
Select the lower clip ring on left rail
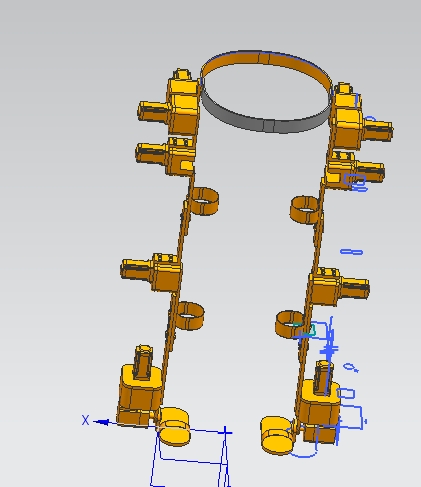click(x=189, y=316)
